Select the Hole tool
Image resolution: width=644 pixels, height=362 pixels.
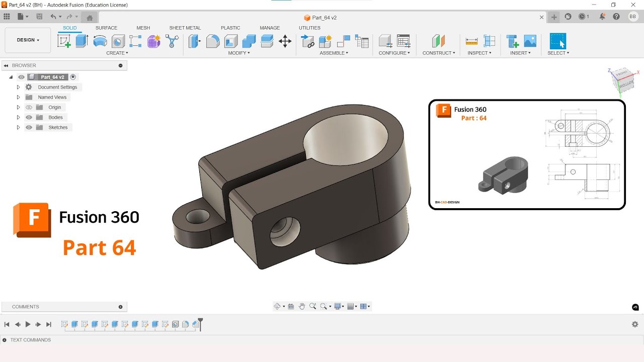pos(118,41)
